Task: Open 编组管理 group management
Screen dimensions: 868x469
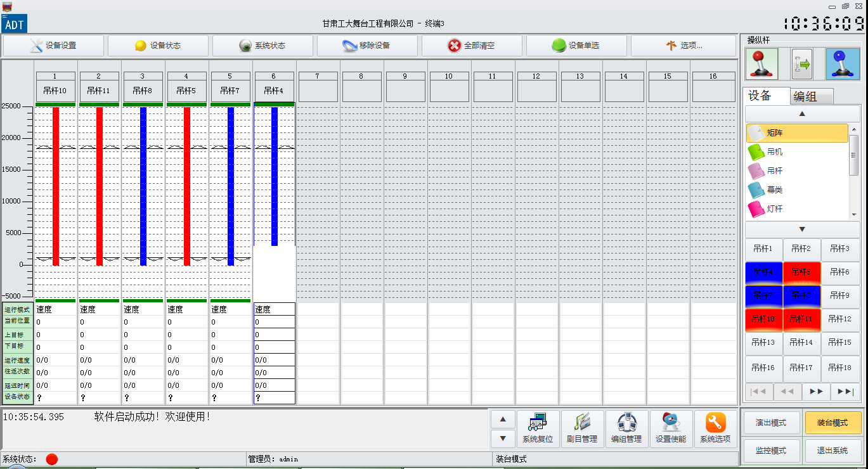Action: tap(626, 429)
